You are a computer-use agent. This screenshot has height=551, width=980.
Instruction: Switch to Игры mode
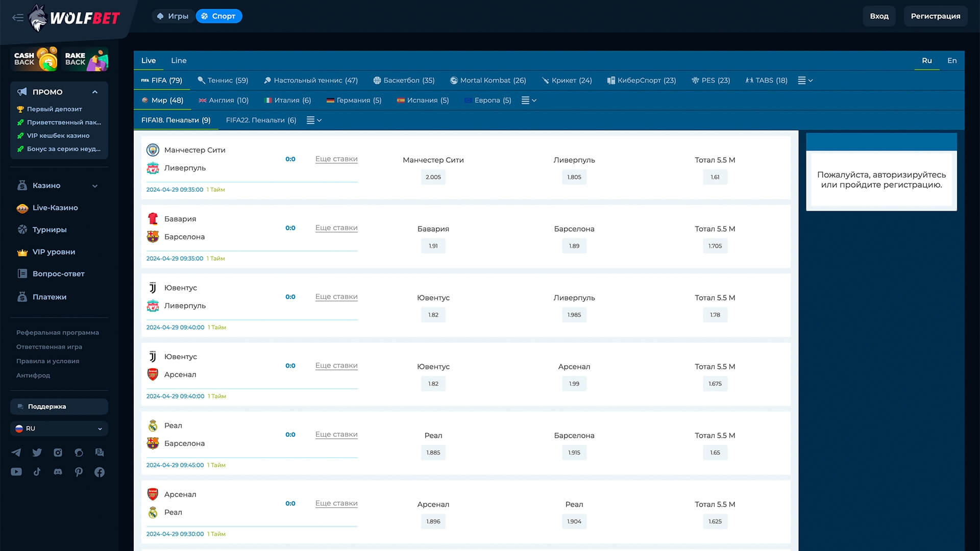173,16
